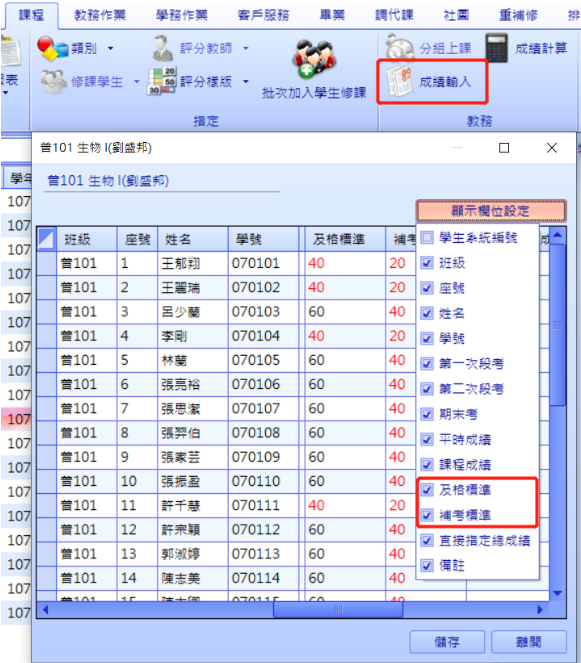Click the 評分樣版 template icon

point(162,81)
